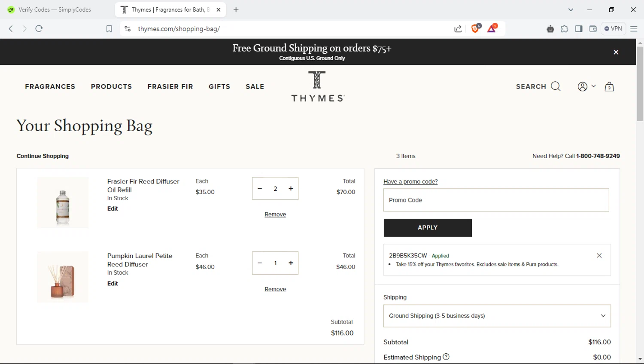Viewport: 644px width, 364px height.
Task: Reload the Thymes page
Action: point(39,29)
